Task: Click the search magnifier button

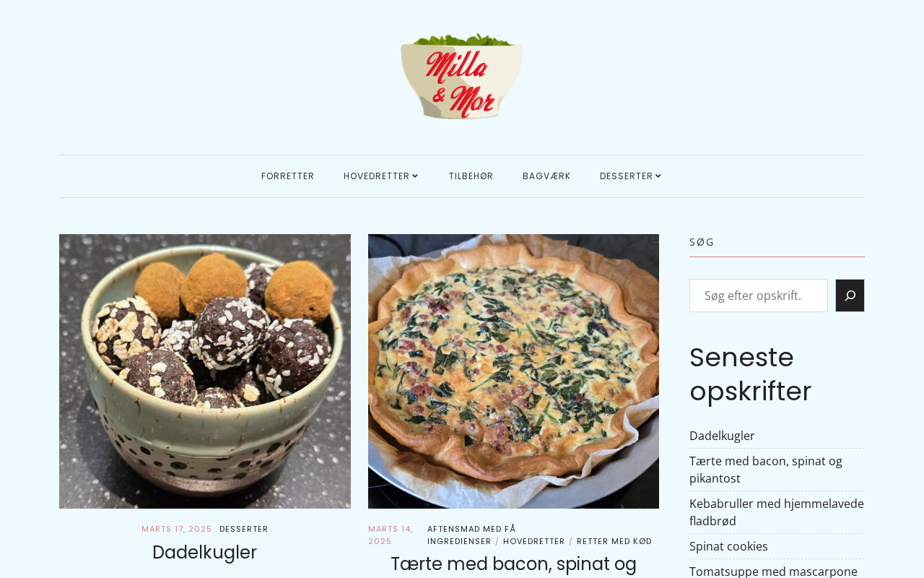Action: [850, 296]
